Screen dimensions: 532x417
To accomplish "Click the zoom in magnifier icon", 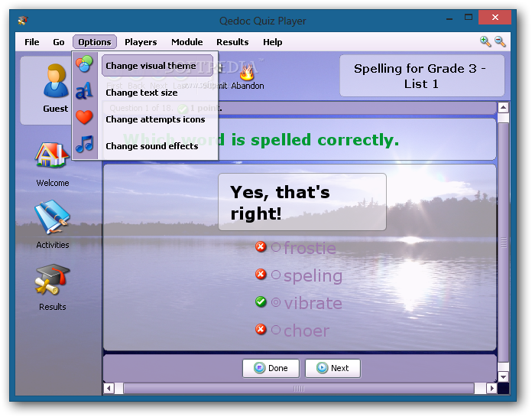I will pyautogui.click(x=485, y=41).
